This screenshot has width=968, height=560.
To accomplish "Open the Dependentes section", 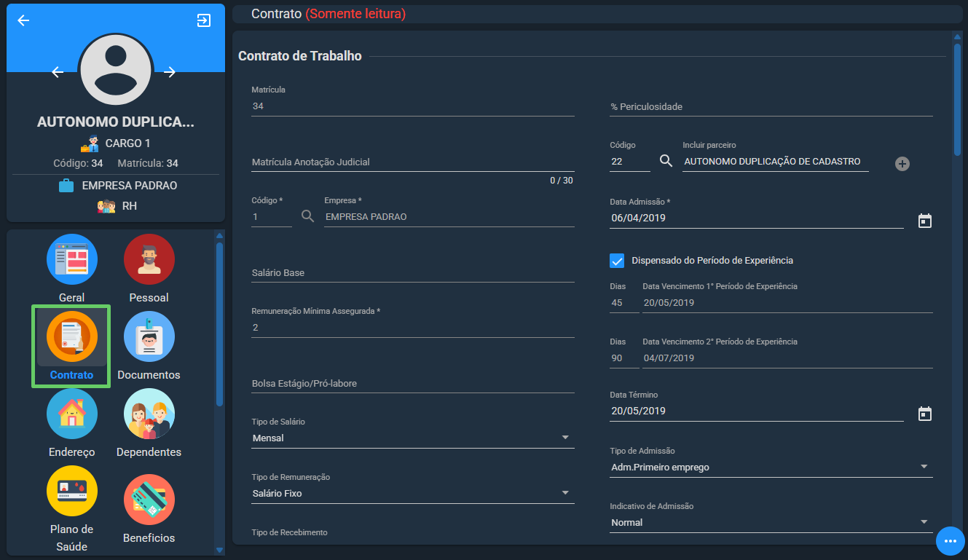I will (x=149, y=423).
